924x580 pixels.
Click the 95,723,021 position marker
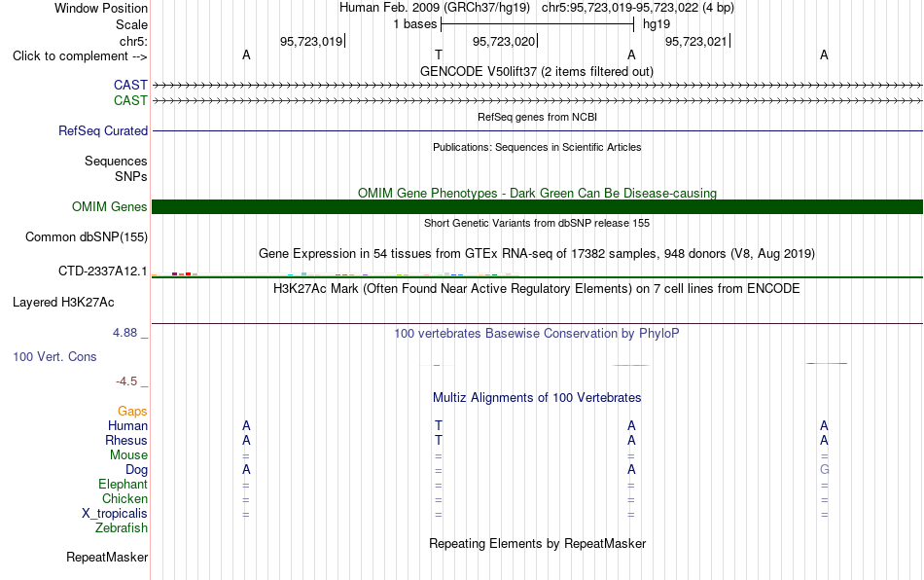[697, 41]
